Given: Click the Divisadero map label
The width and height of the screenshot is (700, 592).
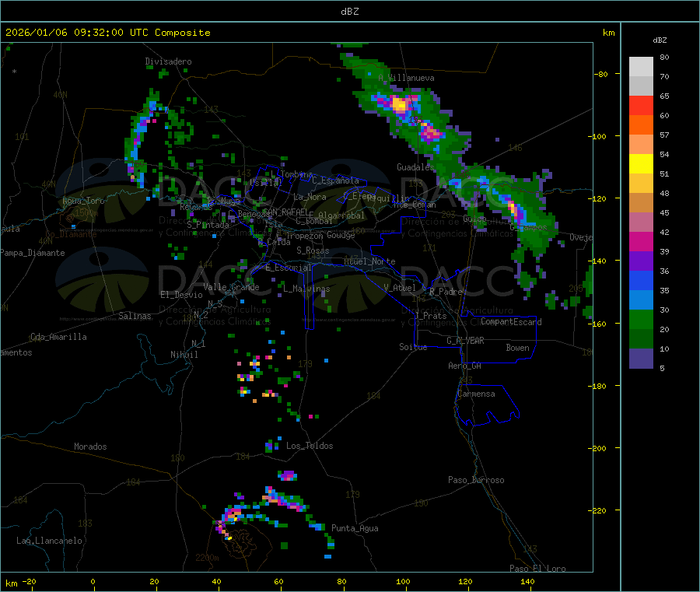Looking at the screenshot, I should click(x=168, y=61).
